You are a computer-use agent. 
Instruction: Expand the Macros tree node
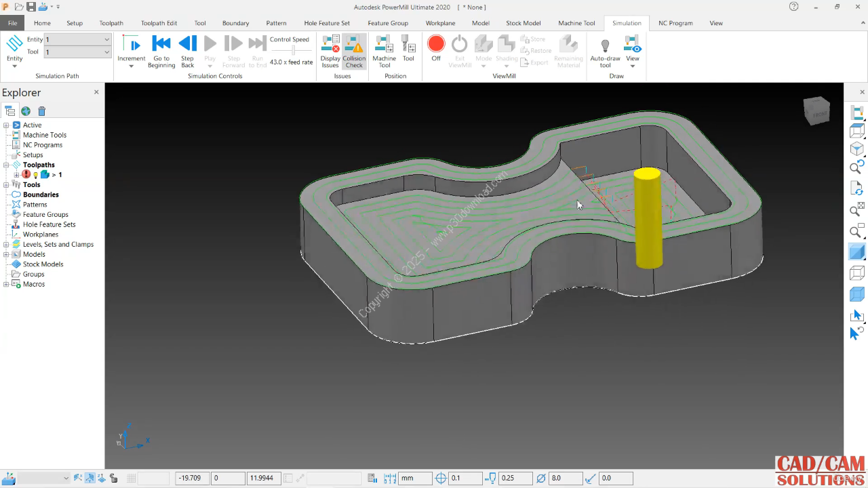[x=6, y=284]
